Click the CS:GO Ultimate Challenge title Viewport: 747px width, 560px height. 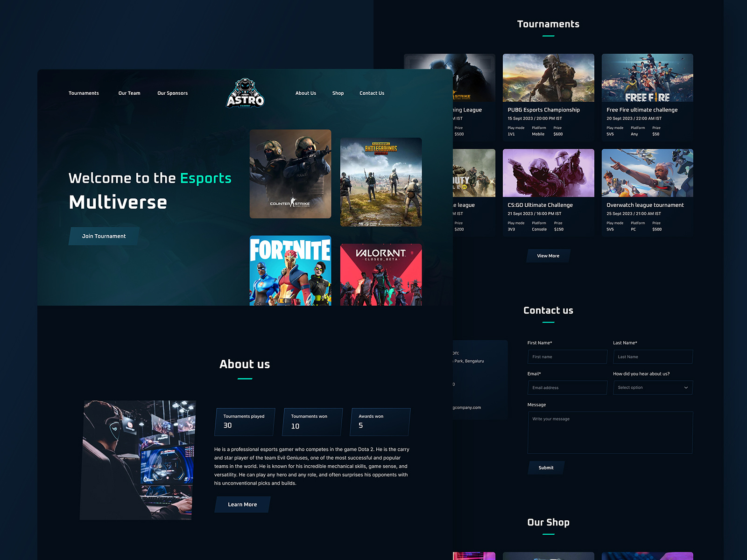[x=540, y=205]
